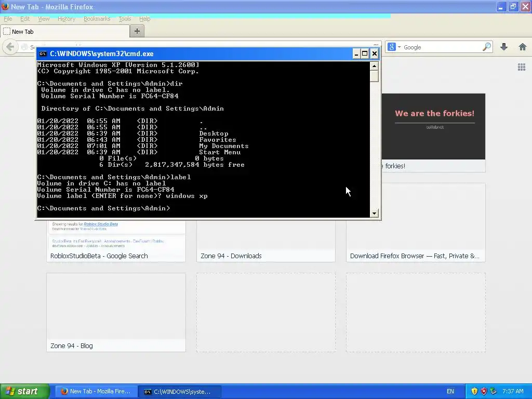Click 'My Documents' directory entry in cmd
Viewport: 532px width, 399px height.
tap(223, 146)
